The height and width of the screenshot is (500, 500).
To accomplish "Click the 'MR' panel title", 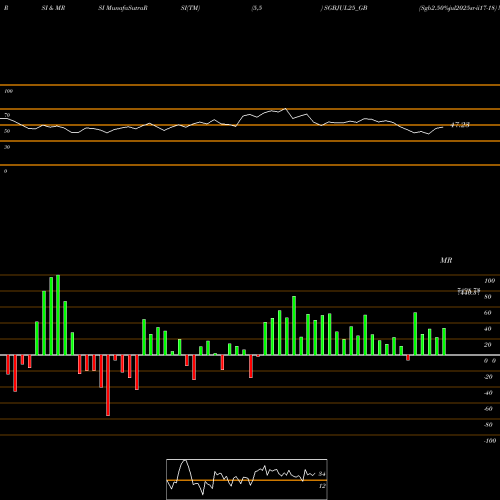I will (446, 260).
